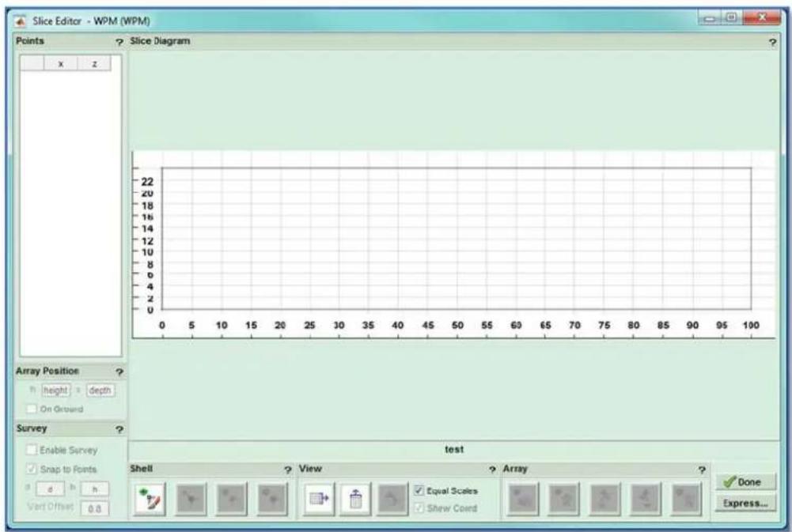Open help for the Array Position panel

coord(119,372)
